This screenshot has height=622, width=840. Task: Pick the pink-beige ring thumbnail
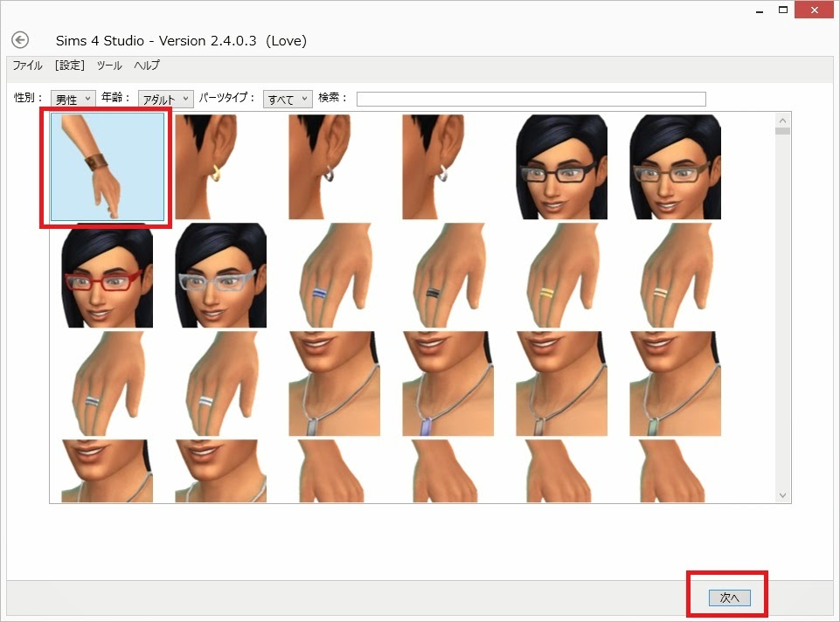tap(675, 275)
